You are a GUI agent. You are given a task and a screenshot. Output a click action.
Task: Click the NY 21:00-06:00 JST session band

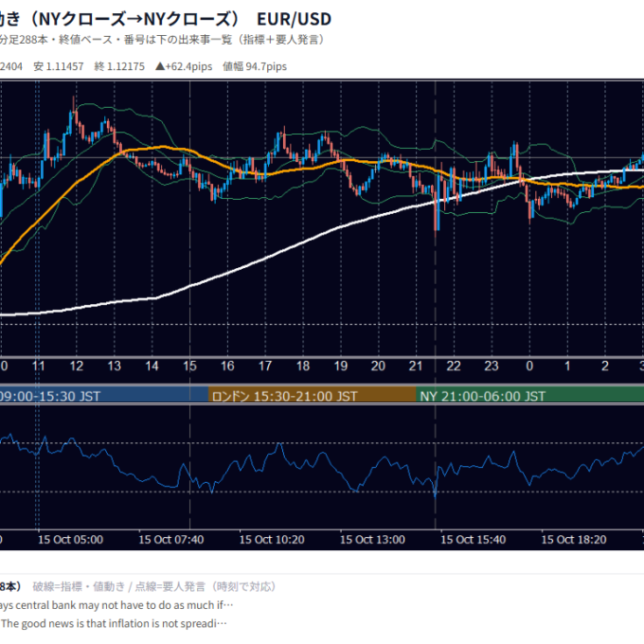(529, 396)
